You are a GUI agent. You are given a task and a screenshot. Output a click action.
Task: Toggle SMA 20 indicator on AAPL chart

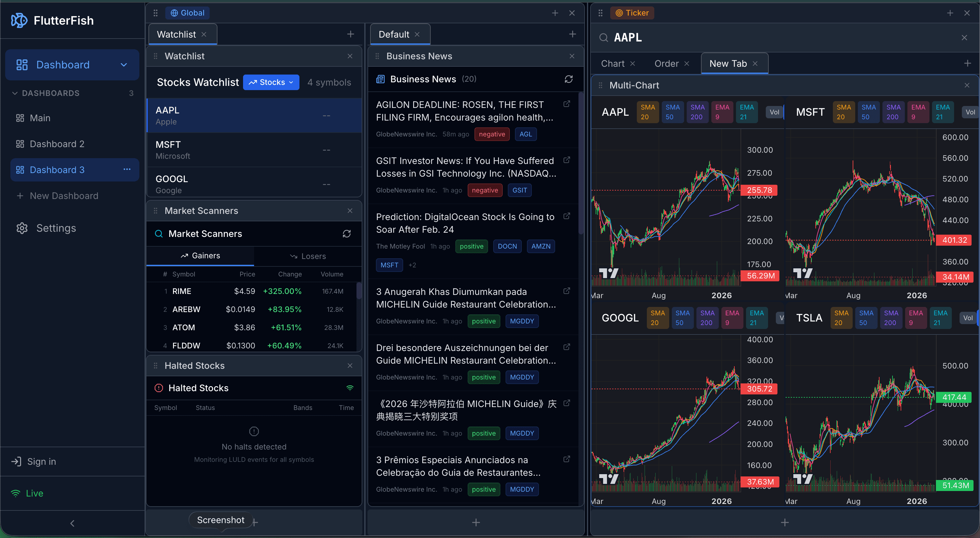click(x=647, y=112)
